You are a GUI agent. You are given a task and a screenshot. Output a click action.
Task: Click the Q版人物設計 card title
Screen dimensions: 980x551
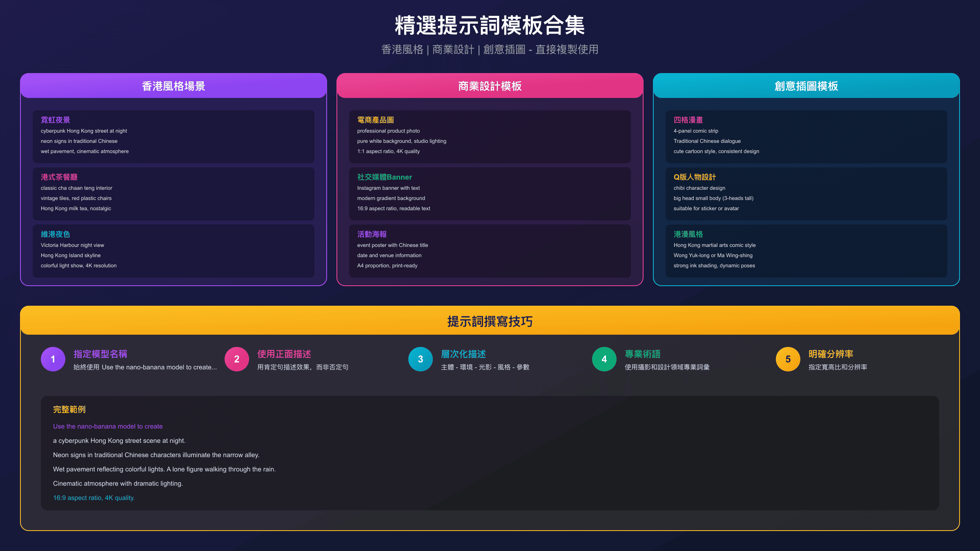click(695, 177)
